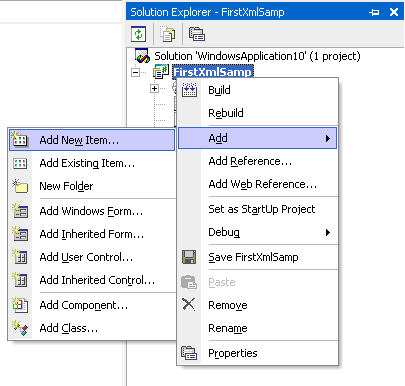405x386 pixels.
Task: Select the FirstXmlSamp project tree node
Action: [x=213, y=72]
